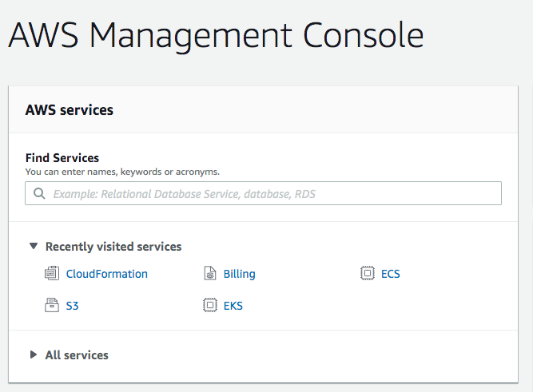Click the Recently visited services heading text

tap(113, 247)
